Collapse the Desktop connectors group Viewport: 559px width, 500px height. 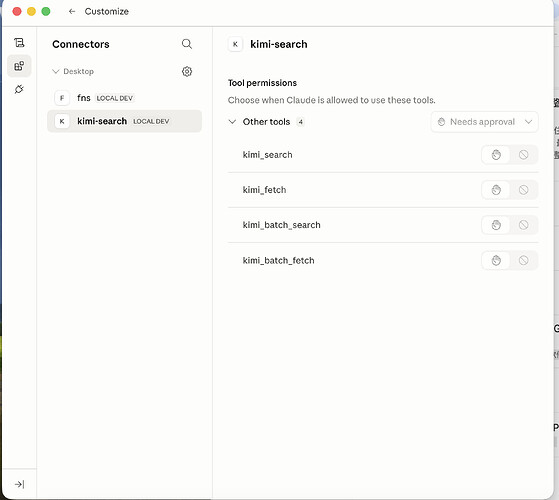click(x=56, y=71)
